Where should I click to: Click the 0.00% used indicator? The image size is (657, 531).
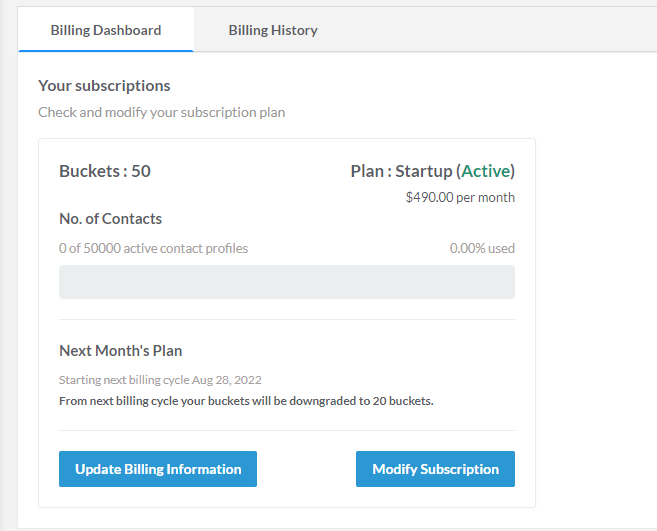click(x=482, y=249)
